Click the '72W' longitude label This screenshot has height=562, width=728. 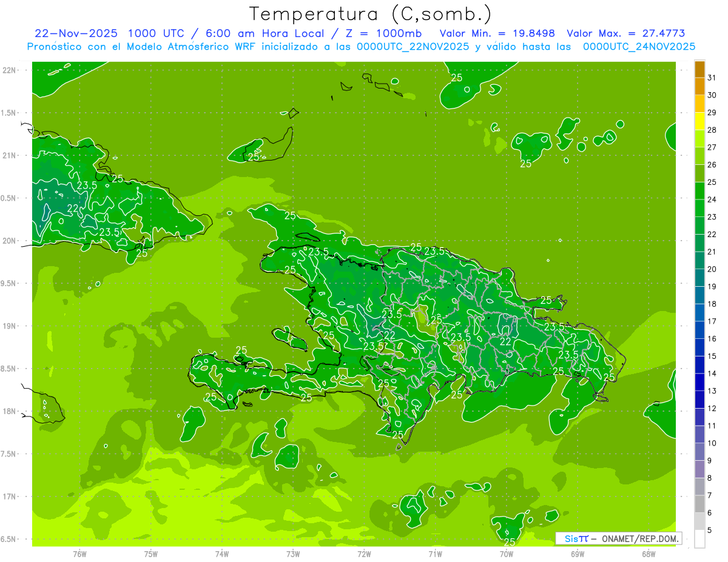364,554
